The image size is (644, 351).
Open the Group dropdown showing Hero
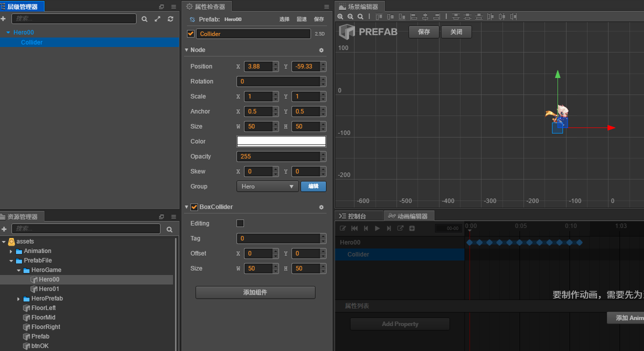267,186
